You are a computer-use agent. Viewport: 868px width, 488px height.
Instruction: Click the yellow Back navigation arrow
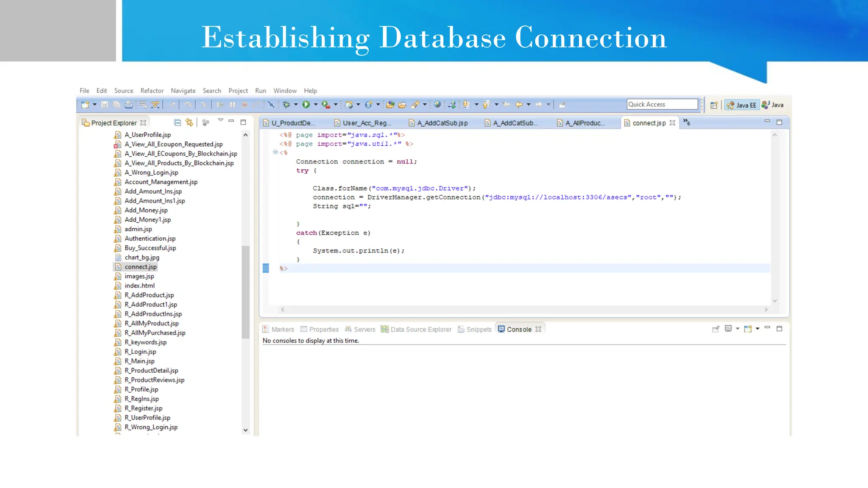pos(519,105)
